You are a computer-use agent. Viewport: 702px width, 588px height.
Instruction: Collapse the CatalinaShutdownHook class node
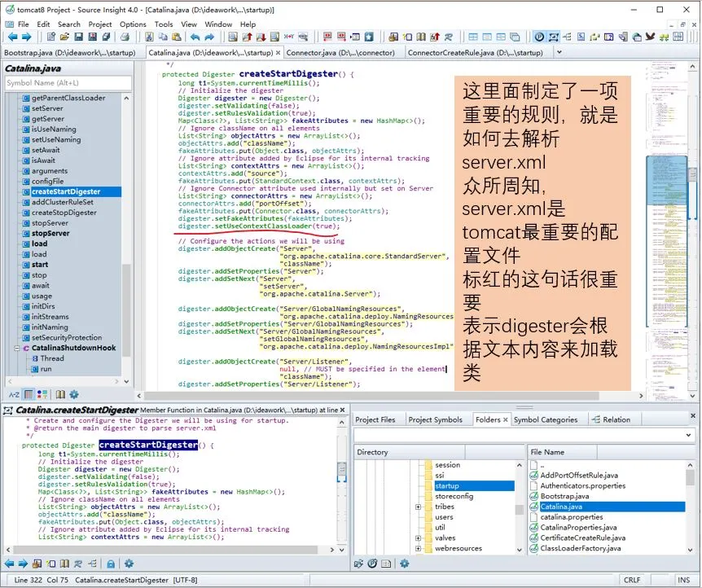click(x=17, y=348)
